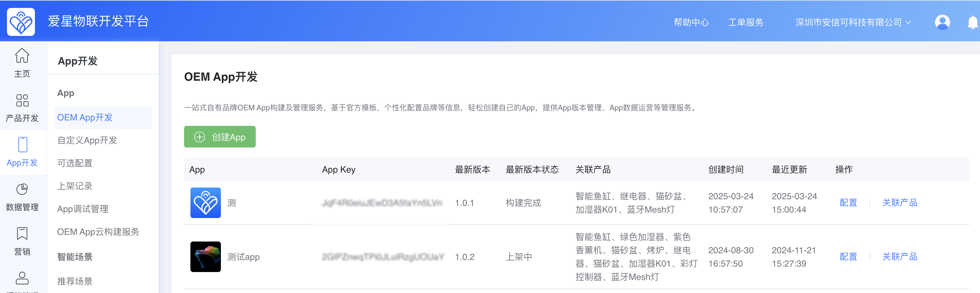The image size is (980, 293).
Task: Click the 智能场景 section heading
Action: [x=75, y=257]
